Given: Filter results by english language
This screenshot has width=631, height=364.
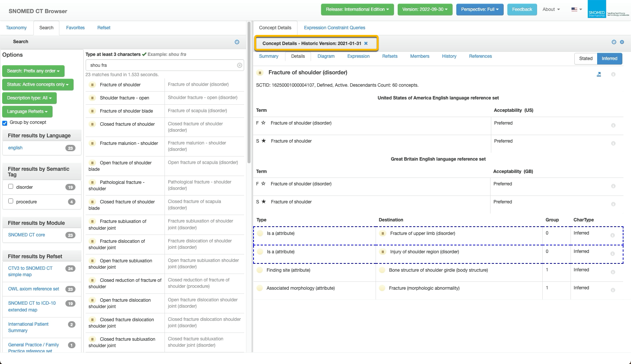Looking at the screenshot, I should (15, 148).
